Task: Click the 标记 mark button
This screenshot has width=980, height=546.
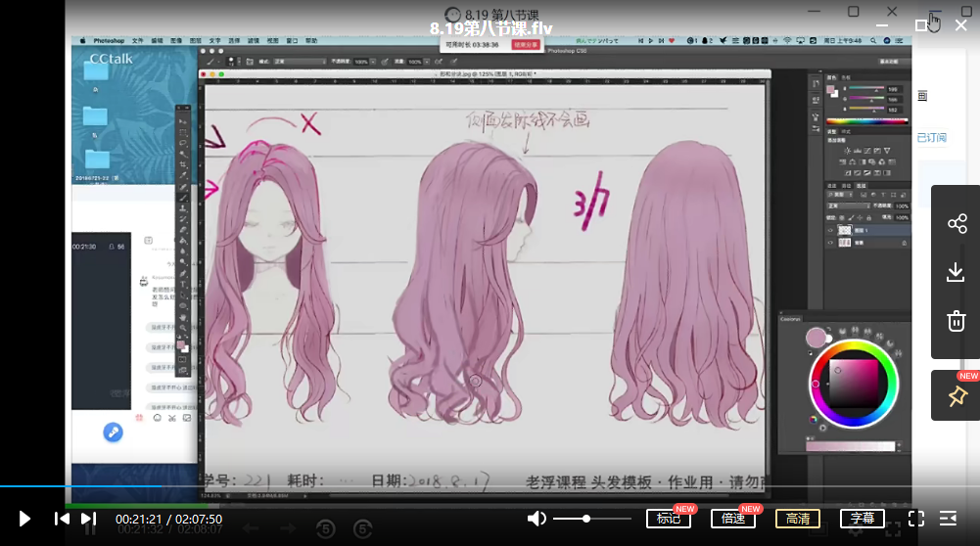Action: point(668,519)
